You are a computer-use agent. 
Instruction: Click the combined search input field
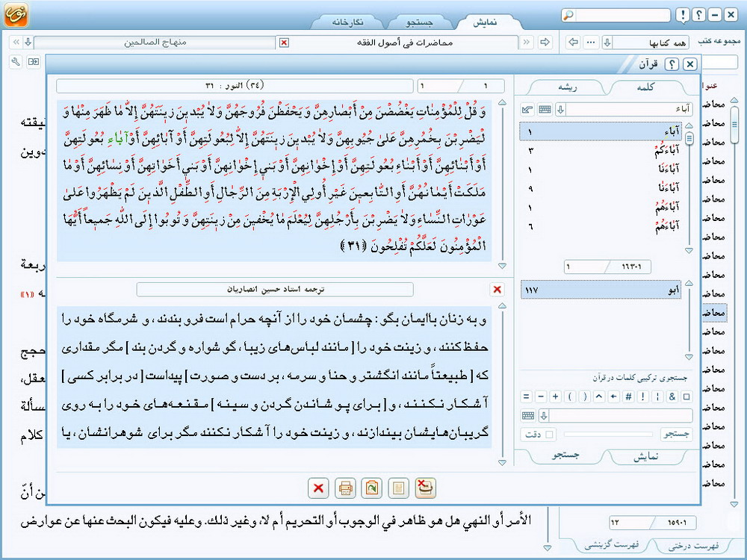pyautogui.click(x=622, y=416)
